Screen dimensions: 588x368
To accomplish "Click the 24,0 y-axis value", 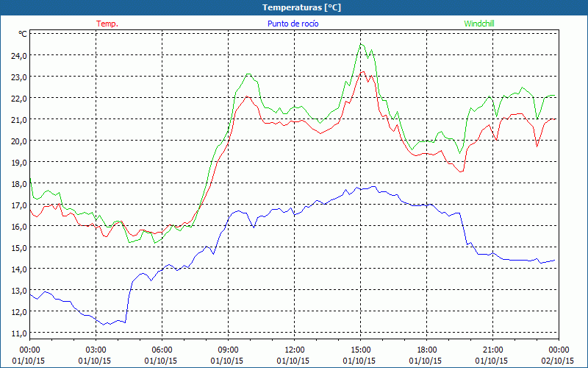I will (19, 56).
